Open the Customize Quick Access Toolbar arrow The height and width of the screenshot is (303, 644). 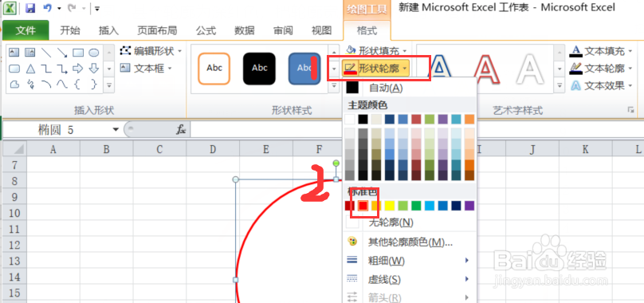tap(97, 8)
